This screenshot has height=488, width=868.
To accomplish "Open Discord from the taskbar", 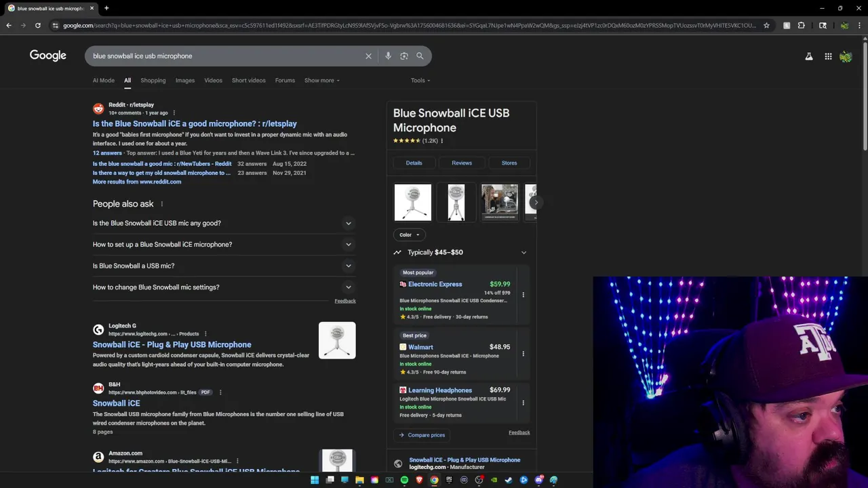I will (538, 480).
